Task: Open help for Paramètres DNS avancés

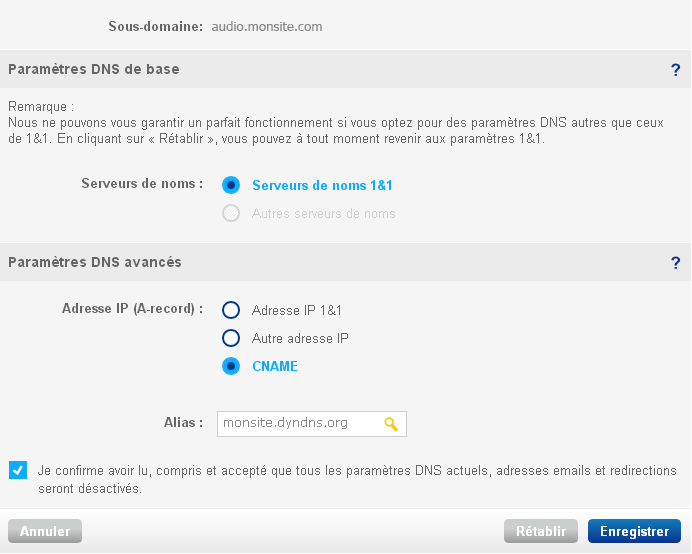Action: tap(675, 263)
